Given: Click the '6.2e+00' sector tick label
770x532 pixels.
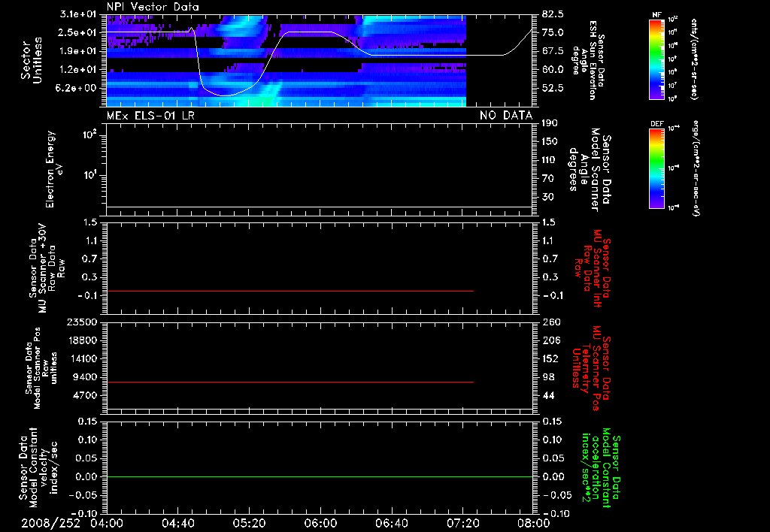Looking at the screenshot, I should (x=77, y=88).
